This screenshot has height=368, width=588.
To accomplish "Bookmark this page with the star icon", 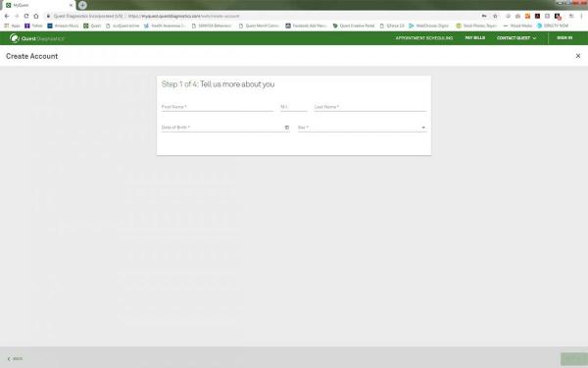I will (495, 16).
